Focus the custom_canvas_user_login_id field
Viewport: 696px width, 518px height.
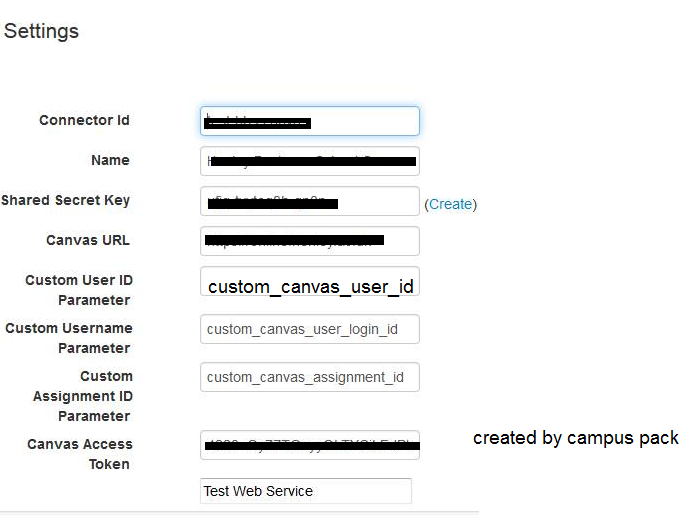pos(309,329)
